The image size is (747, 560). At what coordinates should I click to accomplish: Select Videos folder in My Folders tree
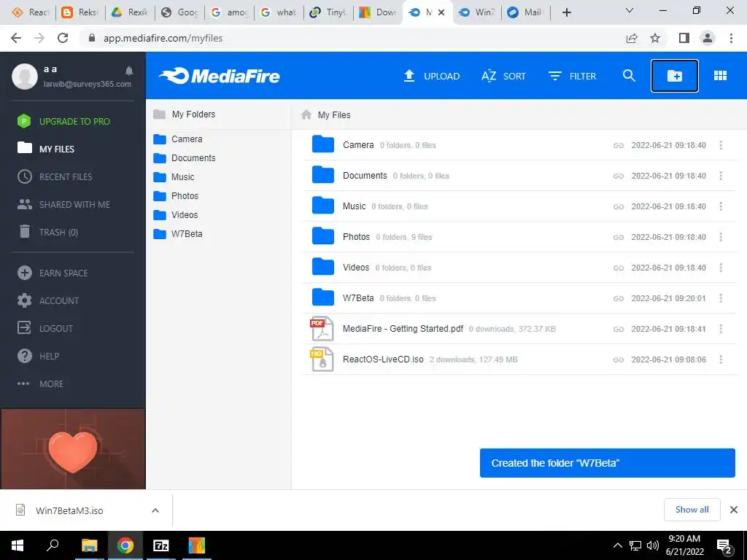coord(175,215)
